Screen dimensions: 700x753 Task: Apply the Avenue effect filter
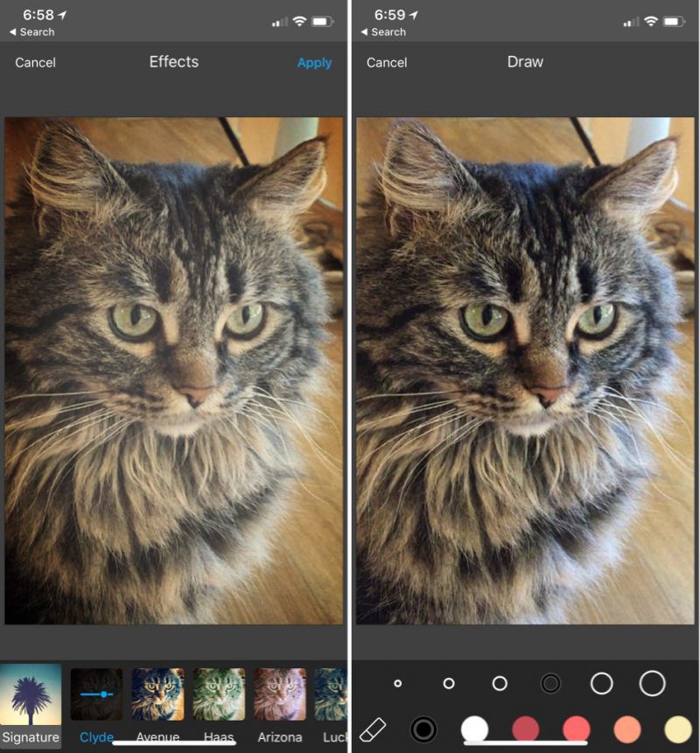click(157, 695)
